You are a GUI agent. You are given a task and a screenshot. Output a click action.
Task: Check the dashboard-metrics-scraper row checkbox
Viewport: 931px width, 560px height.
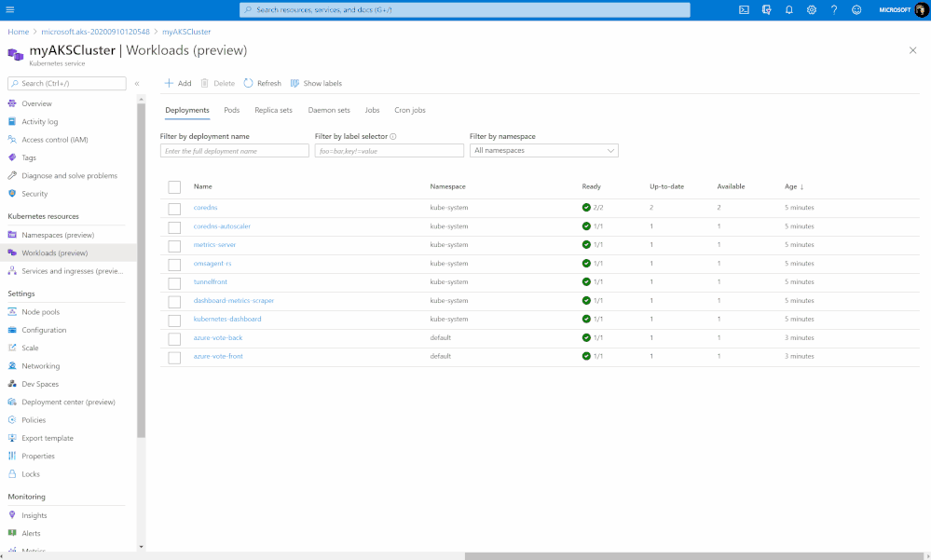(x=174, y=302)
